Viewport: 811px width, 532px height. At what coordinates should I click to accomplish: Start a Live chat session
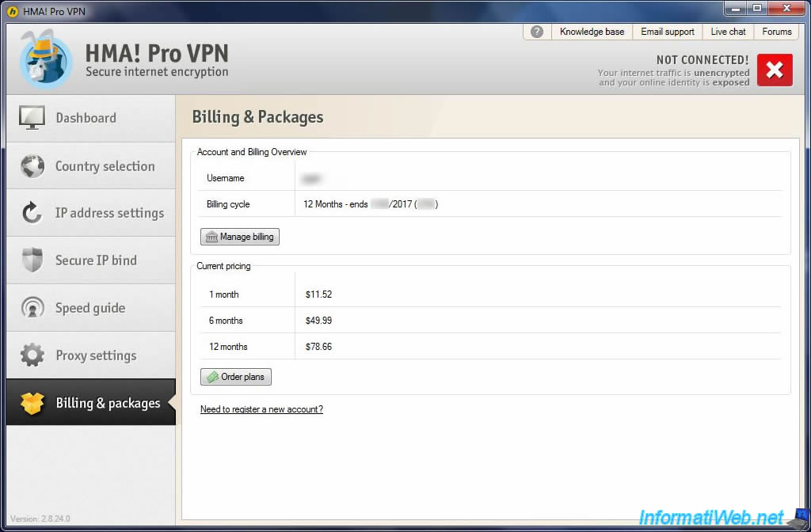[x=728, y=32]
